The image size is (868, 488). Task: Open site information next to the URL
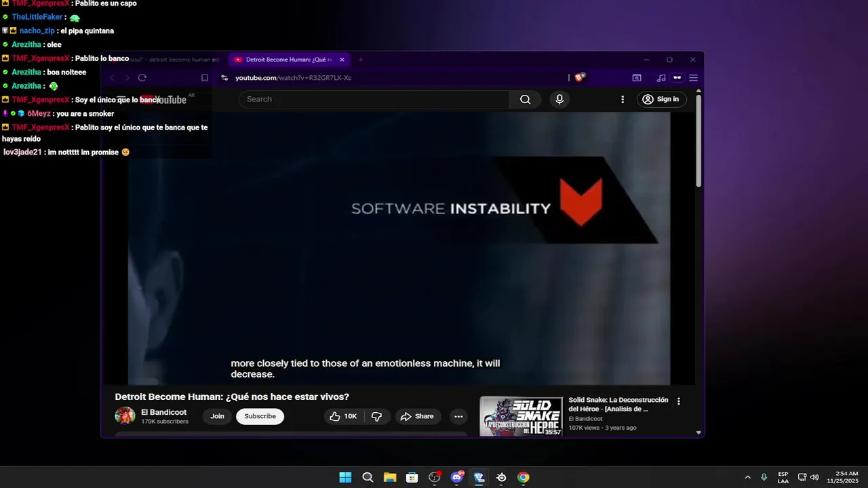tap(224, 78)
